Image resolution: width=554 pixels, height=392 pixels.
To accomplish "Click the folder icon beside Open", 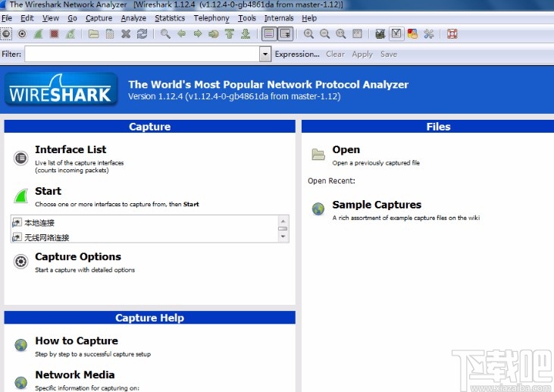I will pos(318,155).
